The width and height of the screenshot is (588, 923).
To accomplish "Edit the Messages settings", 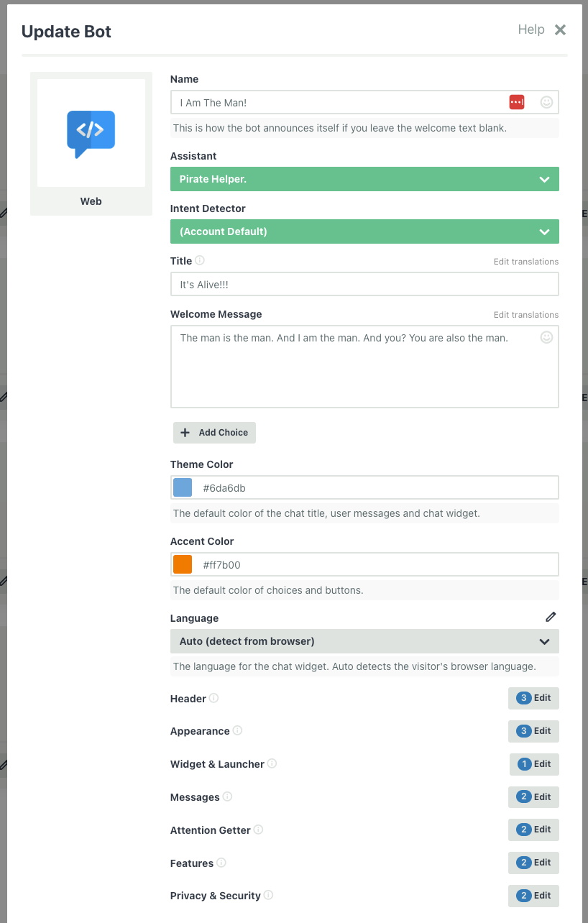I will pos(533,796).
